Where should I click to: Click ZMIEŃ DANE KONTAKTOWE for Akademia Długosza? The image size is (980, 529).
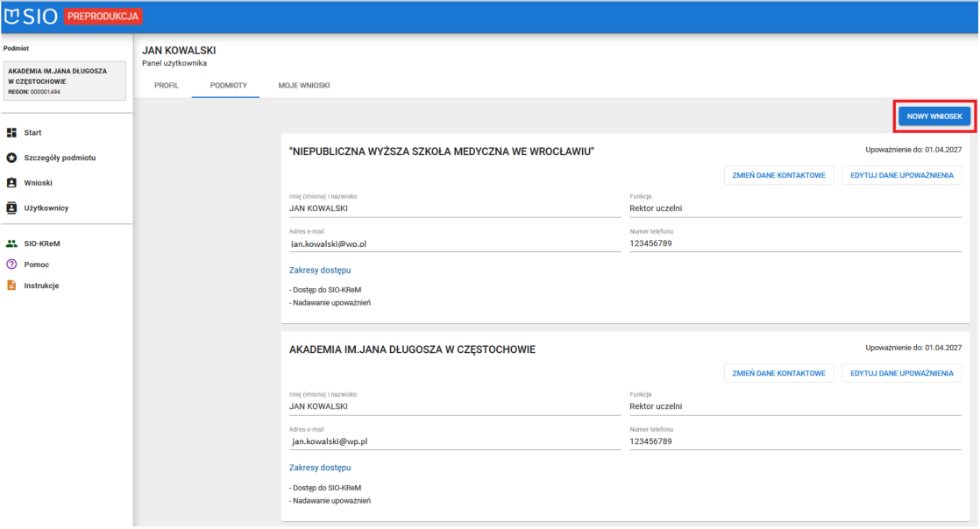tap(778, 373)
